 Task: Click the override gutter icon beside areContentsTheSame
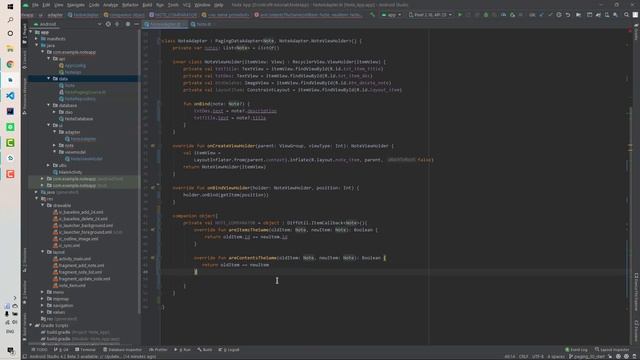[153, 258]
